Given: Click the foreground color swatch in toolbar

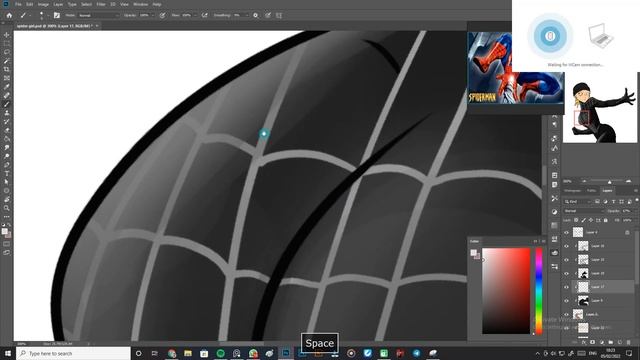Looking at the screenshot, I should [4, 232].
